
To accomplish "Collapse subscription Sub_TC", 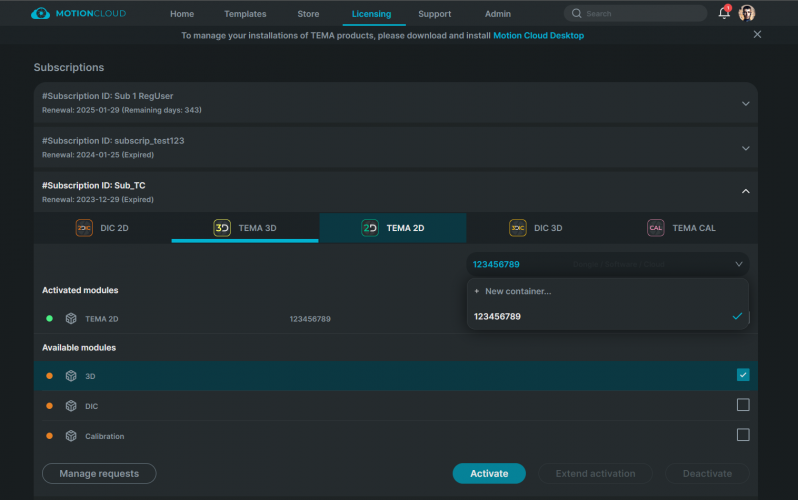I will point(746,191).
